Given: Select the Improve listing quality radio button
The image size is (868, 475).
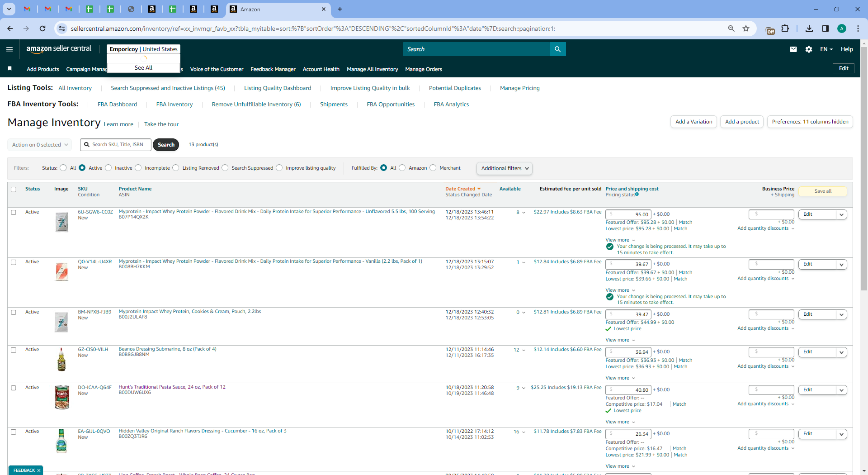Looking at the screenshot, I should pyautogui.click(x=279, y=168).
